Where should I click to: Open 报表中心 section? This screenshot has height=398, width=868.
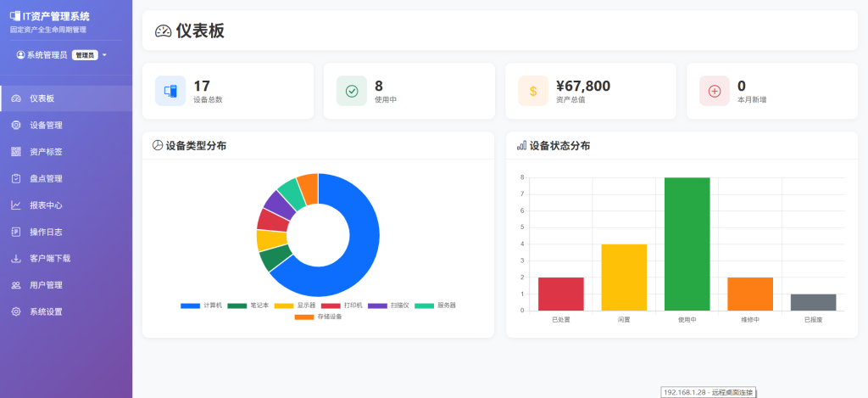pyautogui.click(x=66, y=205)
